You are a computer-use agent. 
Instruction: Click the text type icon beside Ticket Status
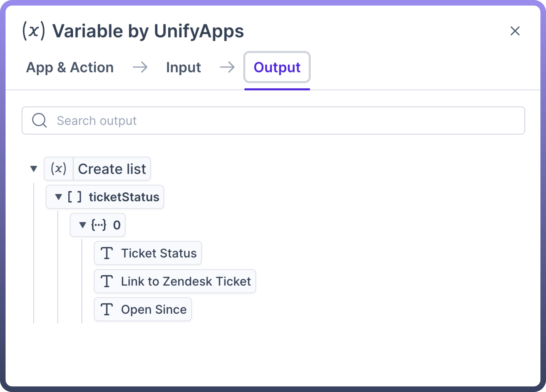pos(107,253)
